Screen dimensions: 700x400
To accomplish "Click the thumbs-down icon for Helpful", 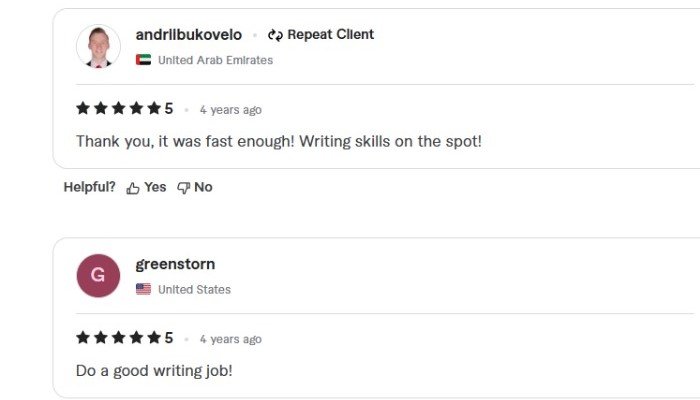I will 183,188.
